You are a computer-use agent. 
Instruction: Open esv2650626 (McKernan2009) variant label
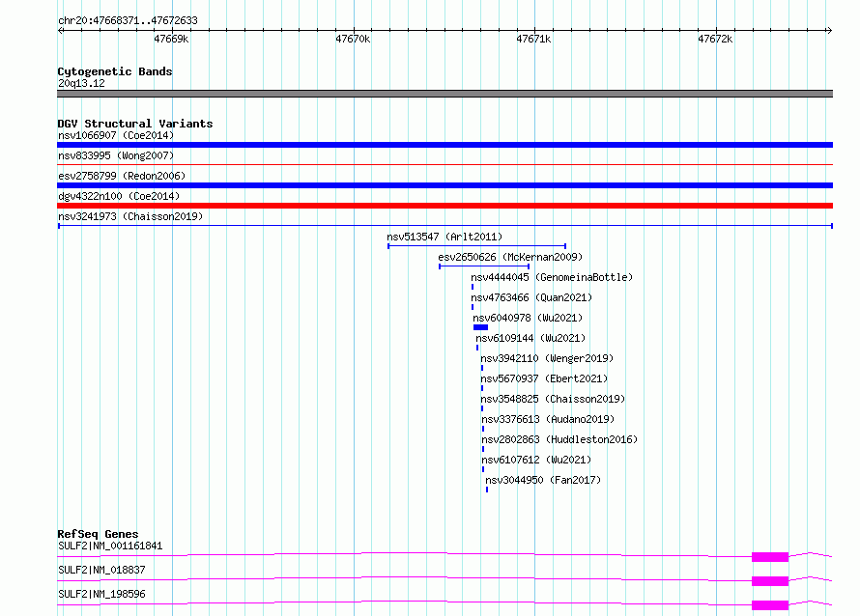point(510,257)
